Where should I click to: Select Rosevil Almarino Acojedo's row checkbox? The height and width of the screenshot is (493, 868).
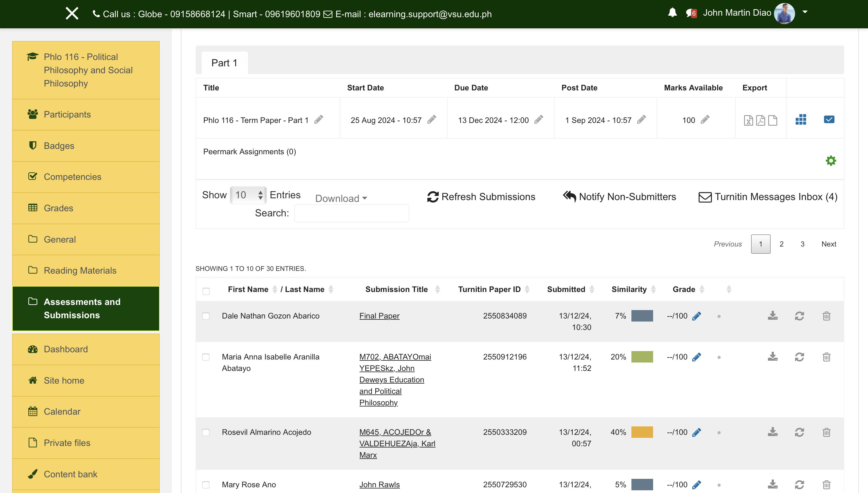206,432
